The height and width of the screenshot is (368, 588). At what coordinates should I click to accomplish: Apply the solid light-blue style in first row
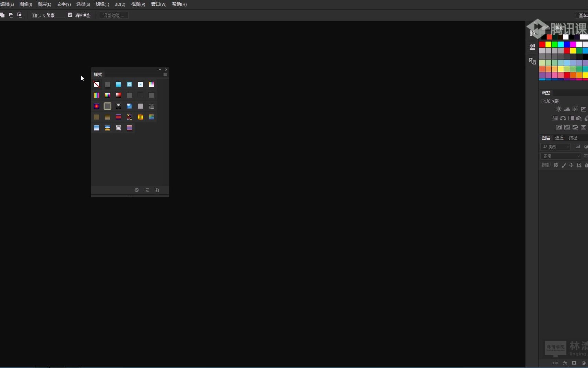(x=119, y=84)
